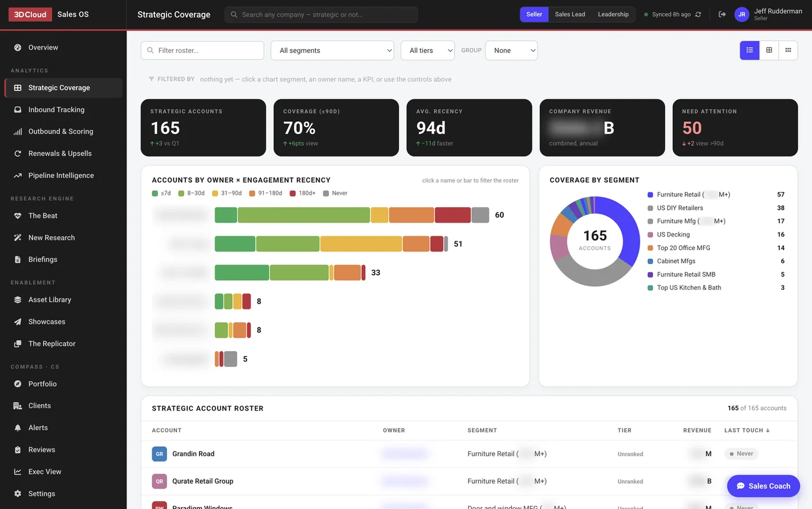The width and height of the screenshot is (812, 509).
Task: Click the sign-out icon in header
Action: tap(722, 14)
